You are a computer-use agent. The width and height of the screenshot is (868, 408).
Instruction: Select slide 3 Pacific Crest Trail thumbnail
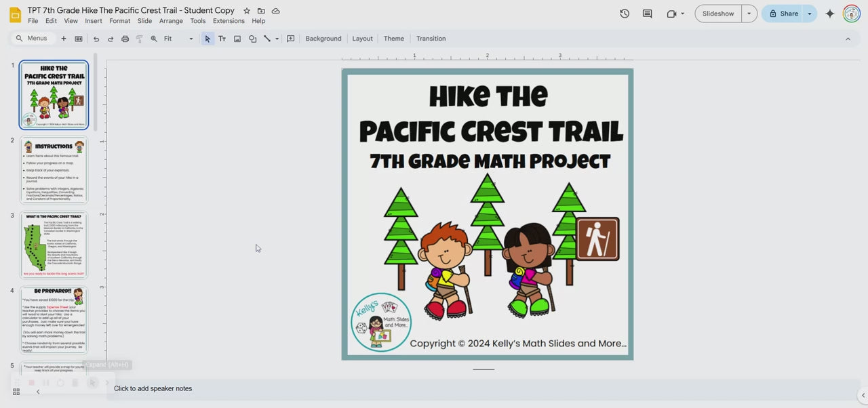(x=54, y=245)
